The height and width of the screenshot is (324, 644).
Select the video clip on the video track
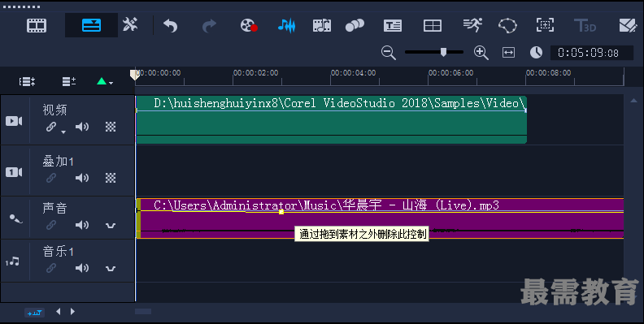(331, 119)
